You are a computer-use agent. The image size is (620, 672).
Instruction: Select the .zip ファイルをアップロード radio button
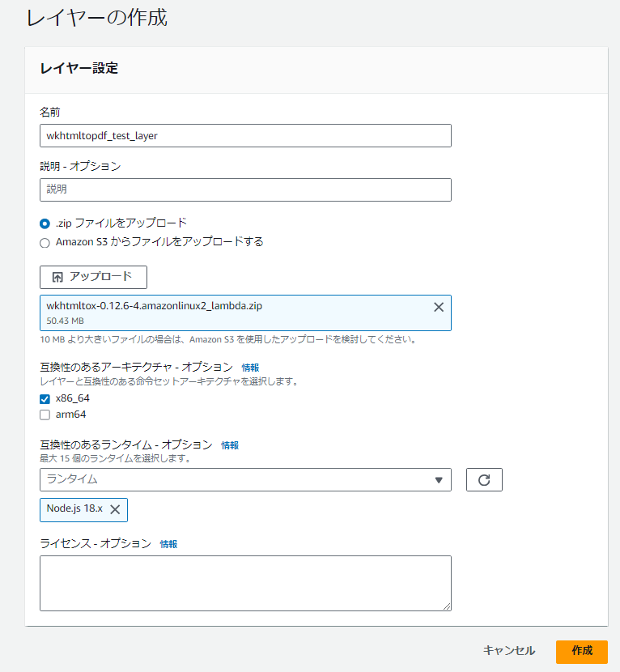[45, 223]
